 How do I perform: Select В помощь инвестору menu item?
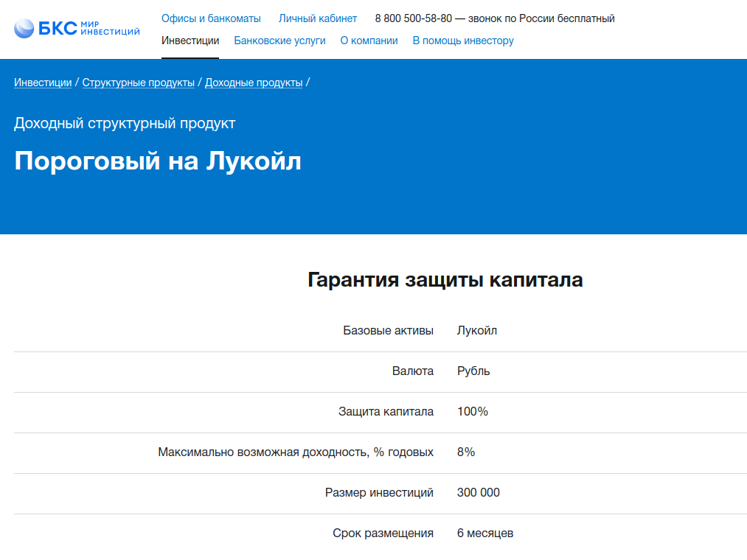pos(463,41)
